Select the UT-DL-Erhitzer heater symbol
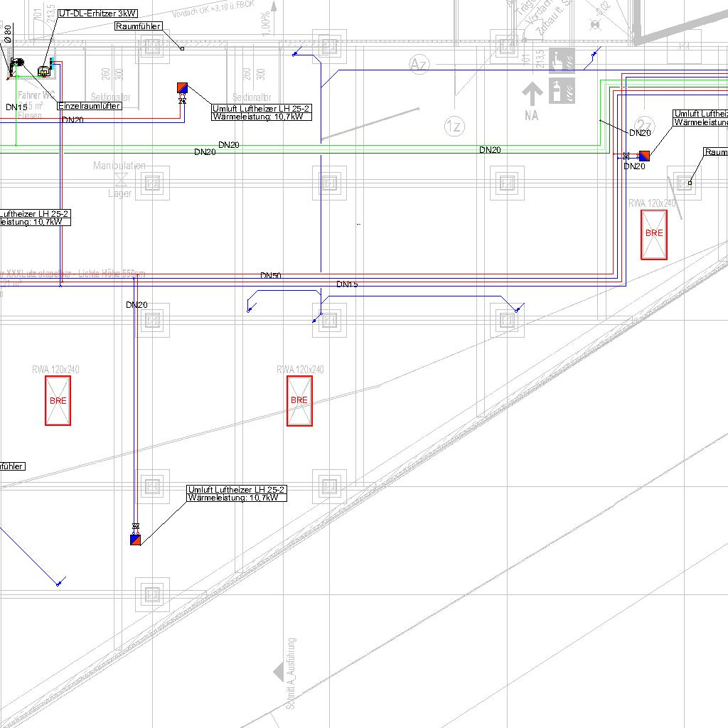728x728 pixels. (45, 70)
